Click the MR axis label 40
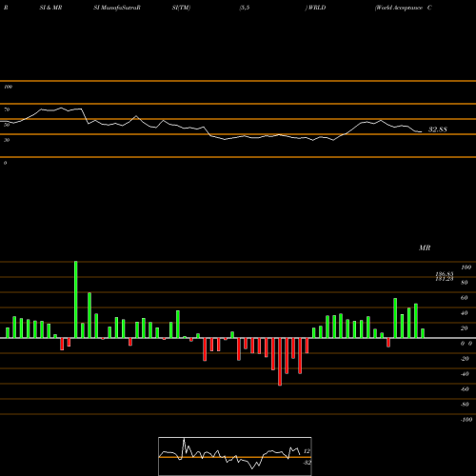The width and height of the screenshot is (476, 476). 465,313
